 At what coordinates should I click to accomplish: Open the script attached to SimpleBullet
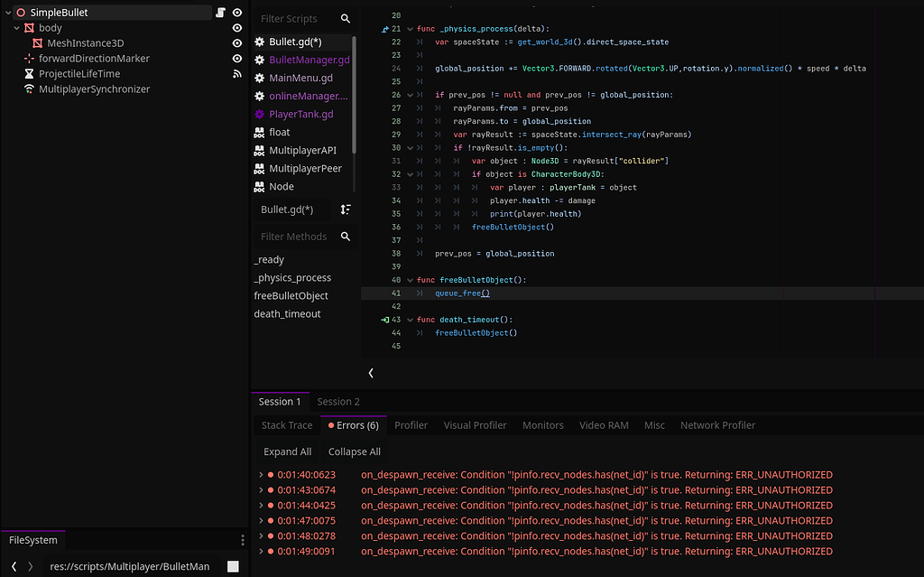click(219, 12)
